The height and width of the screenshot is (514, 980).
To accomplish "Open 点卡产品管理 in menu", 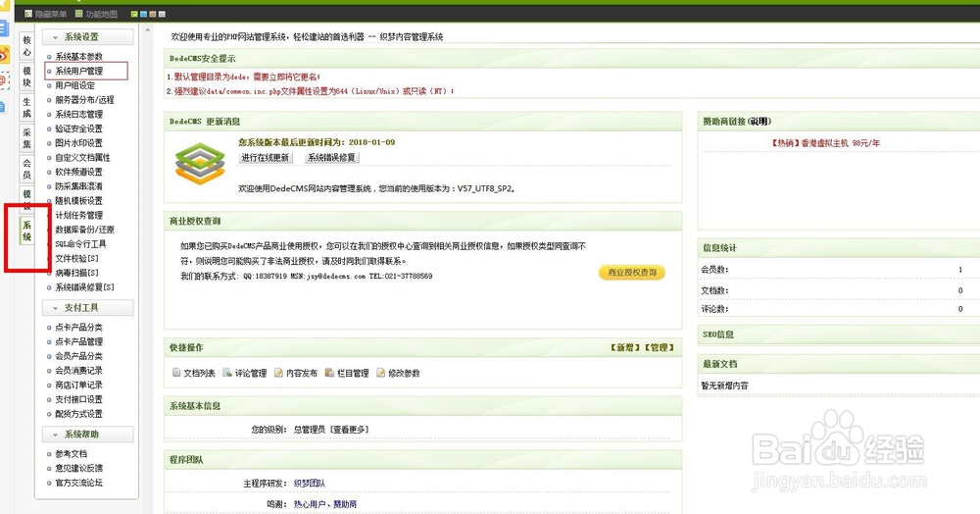I will coord(78,341).
